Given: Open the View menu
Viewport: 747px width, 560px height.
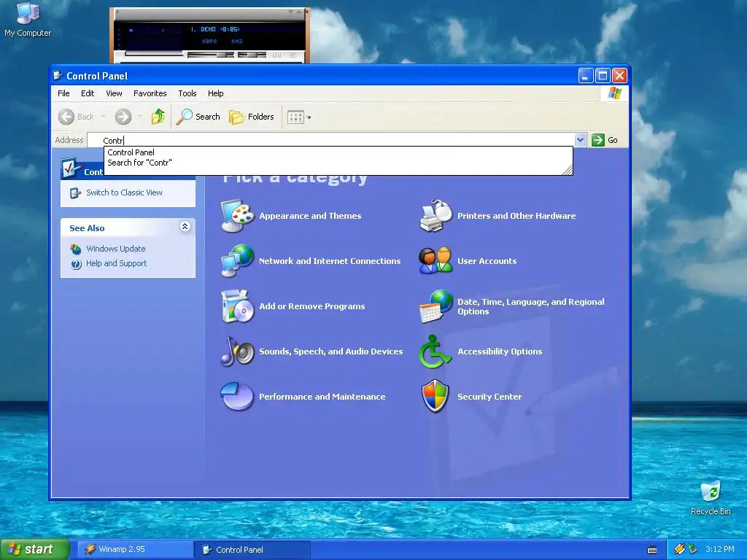Looking at the screenshot, I should point(114,93).
